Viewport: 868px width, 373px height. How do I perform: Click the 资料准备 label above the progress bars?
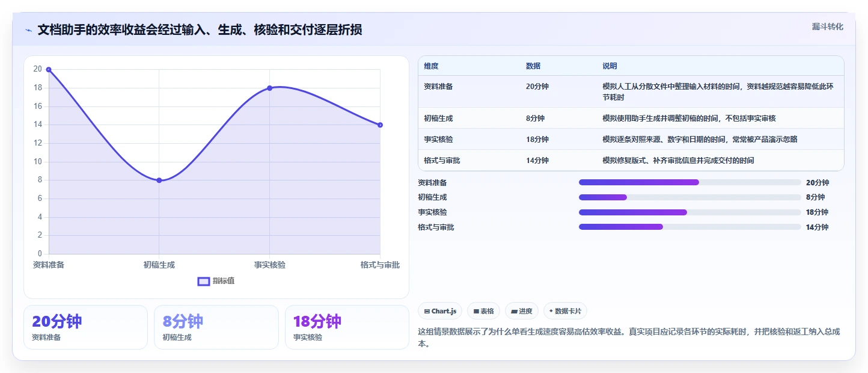[x=432, y=182]
